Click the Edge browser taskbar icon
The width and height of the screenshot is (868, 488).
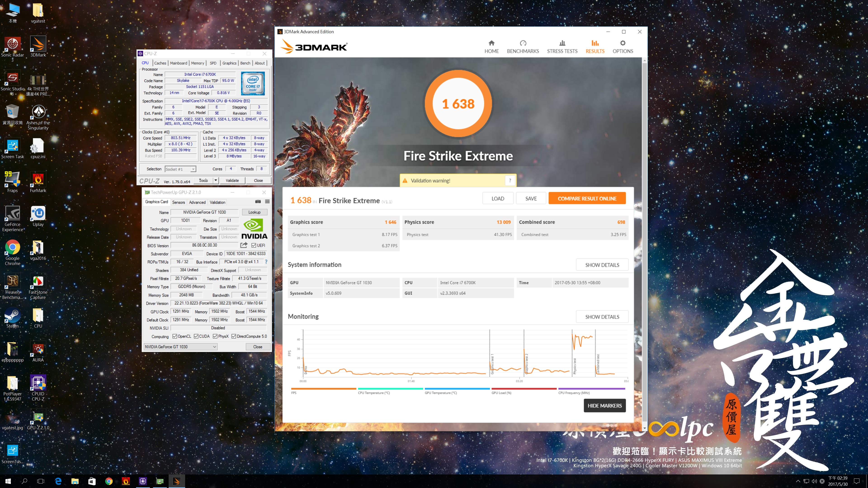tap(58, 481)
